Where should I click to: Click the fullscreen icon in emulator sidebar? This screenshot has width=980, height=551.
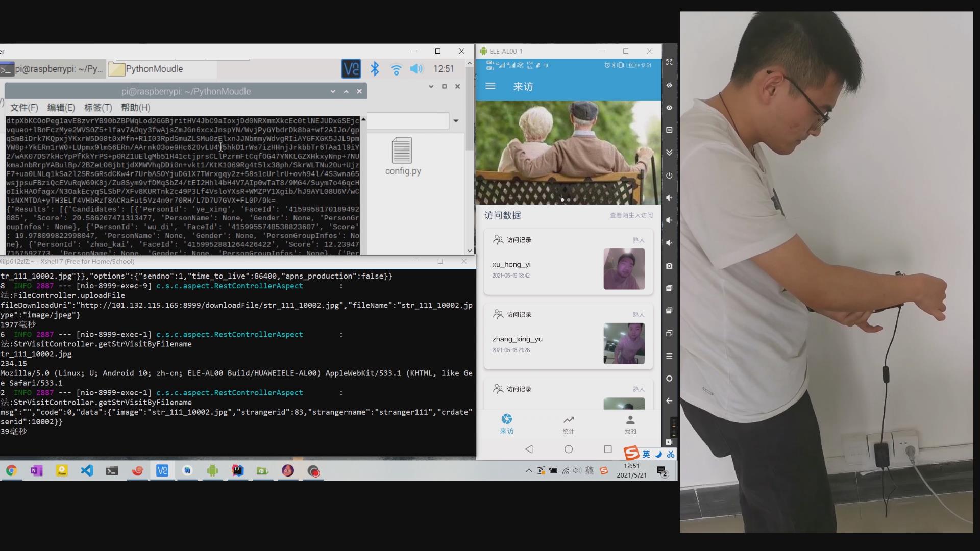(669, 62)
